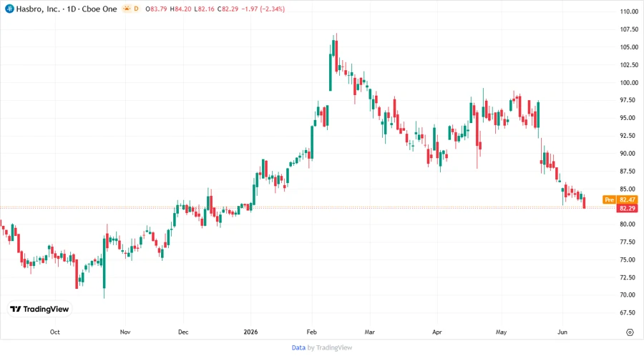Image resolution: width=644 pixels, height=356 pixels.
Task: Click the 'Dec' time axis label
Action: (x=183, y=332)
